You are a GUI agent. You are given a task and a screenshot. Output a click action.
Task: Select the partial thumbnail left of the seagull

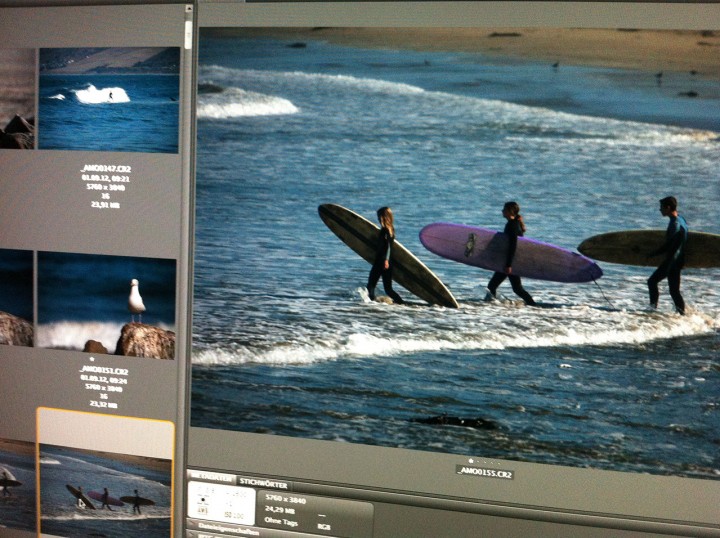(x=16, y=300)
